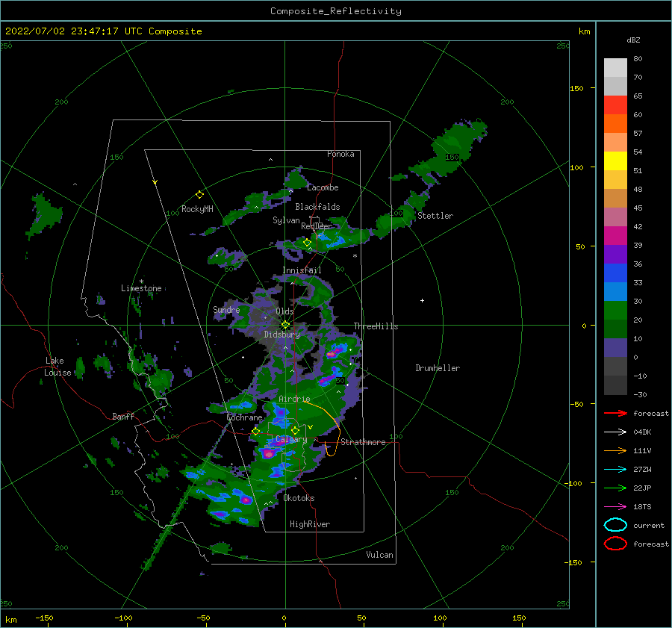Click the light blue dBZ legend swatch

pos(615,291)
